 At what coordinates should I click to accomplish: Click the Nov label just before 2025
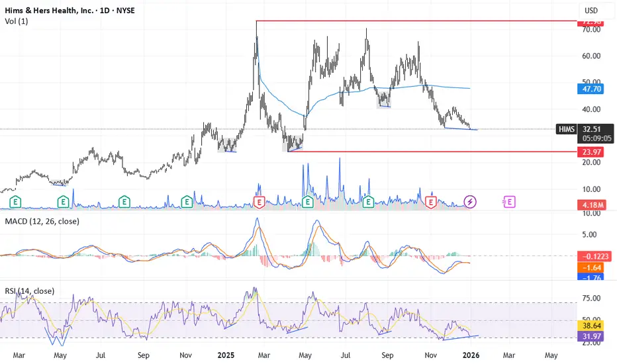coord(185,355)
